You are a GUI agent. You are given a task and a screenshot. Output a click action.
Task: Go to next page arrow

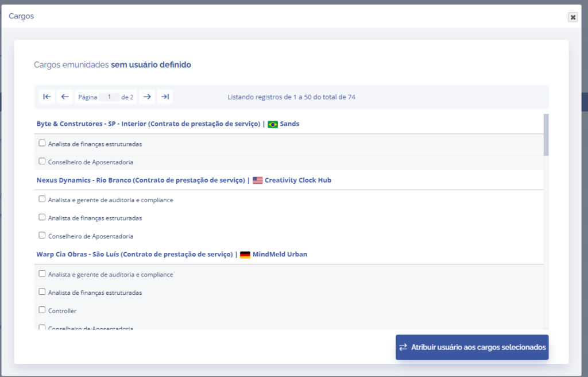tap(147, 97)
